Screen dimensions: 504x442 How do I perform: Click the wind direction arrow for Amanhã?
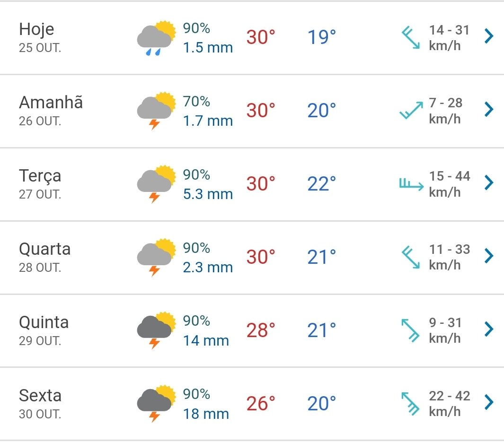(x=411, y=111)
